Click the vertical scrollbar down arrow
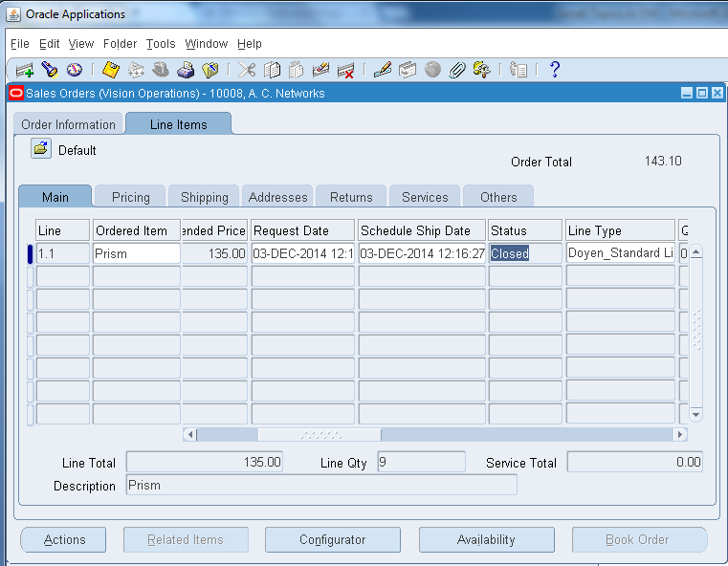The width and height of the screenshot is (728, 566). [695, 414]
